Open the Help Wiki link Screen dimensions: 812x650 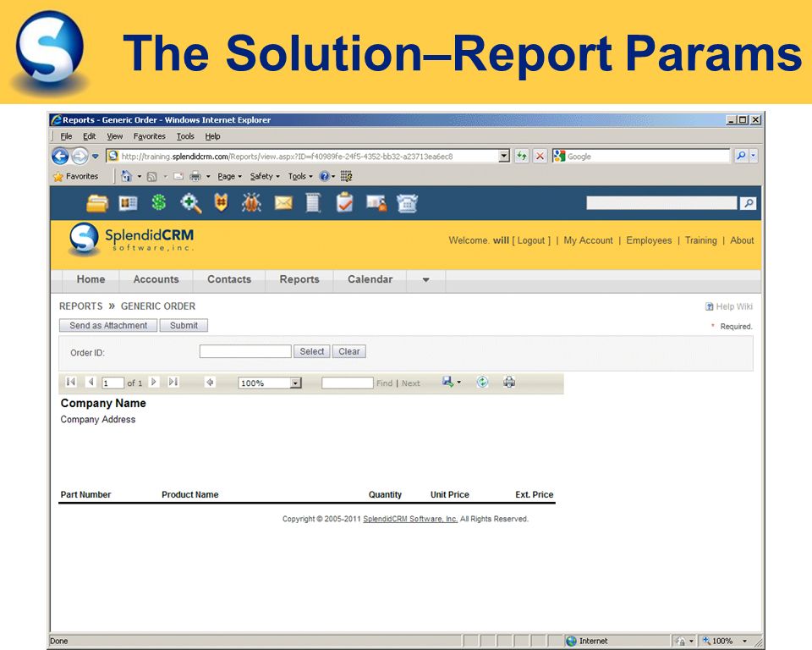tap(729, 306)
